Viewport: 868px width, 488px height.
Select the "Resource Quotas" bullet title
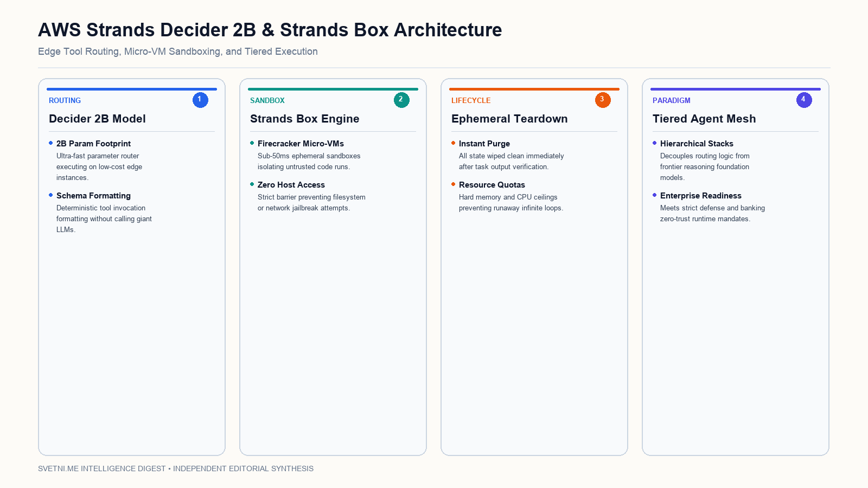tap(492, 185)
